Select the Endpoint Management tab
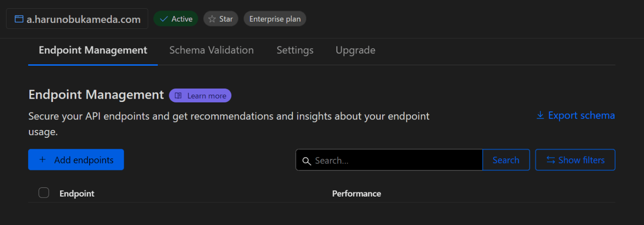The height and width of the screenshot is (225, 644). [93, 50]
